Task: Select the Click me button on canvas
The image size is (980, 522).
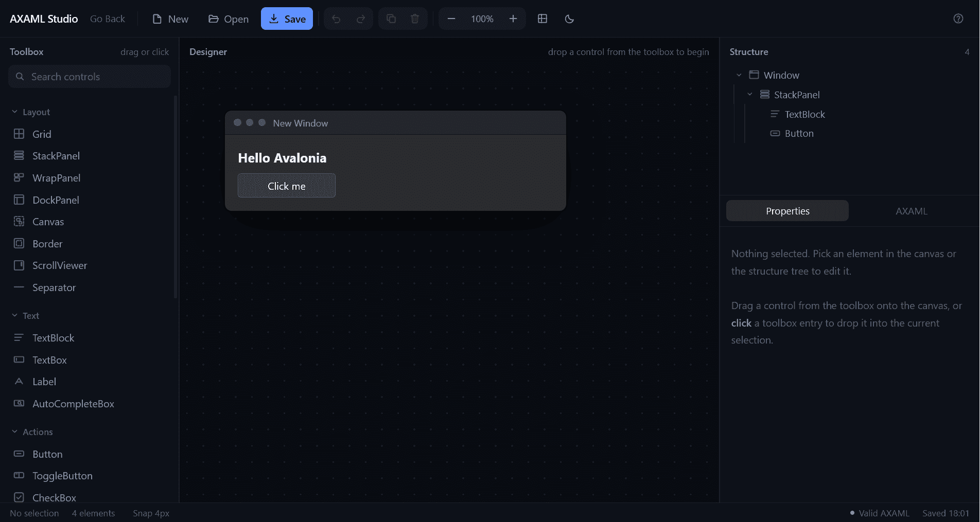Action: click(x=287, y=186)
